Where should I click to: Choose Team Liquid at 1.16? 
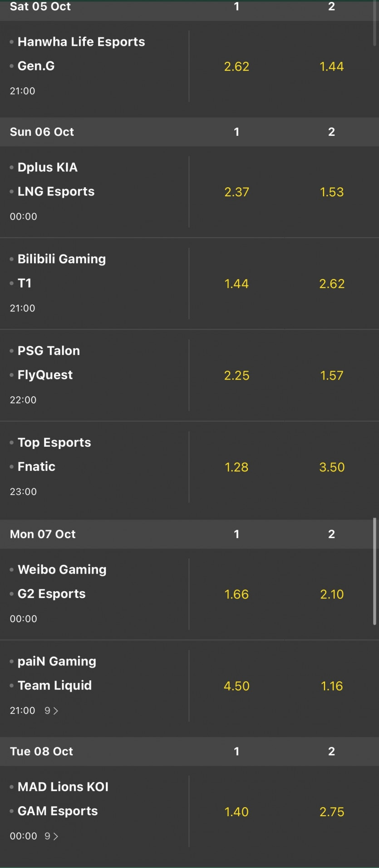tap(332, 686)
